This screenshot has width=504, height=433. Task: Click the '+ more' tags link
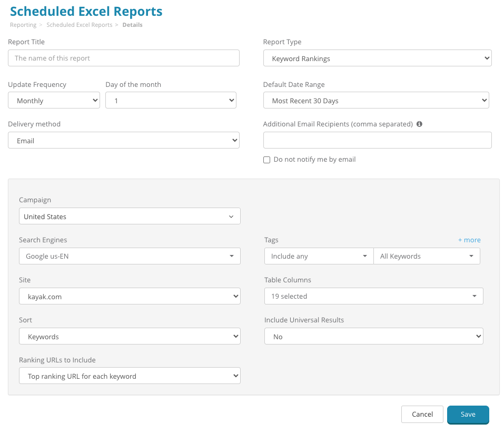[x=469, y=240]
